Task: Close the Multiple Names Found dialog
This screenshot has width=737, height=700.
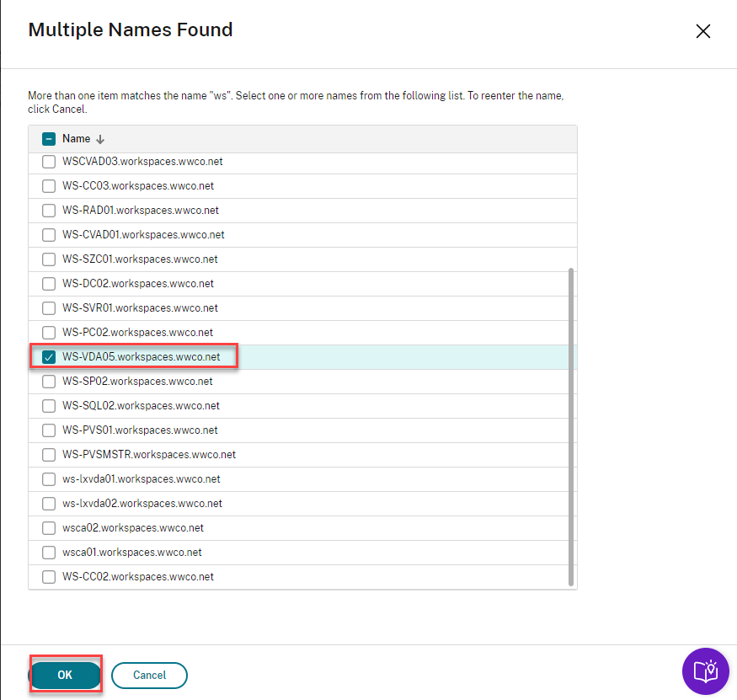Action: coord(703,32)
